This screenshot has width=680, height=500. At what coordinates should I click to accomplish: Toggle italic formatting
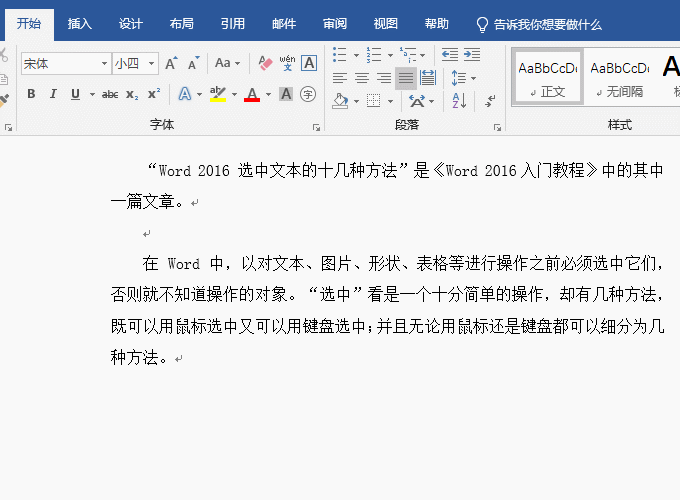53,94
